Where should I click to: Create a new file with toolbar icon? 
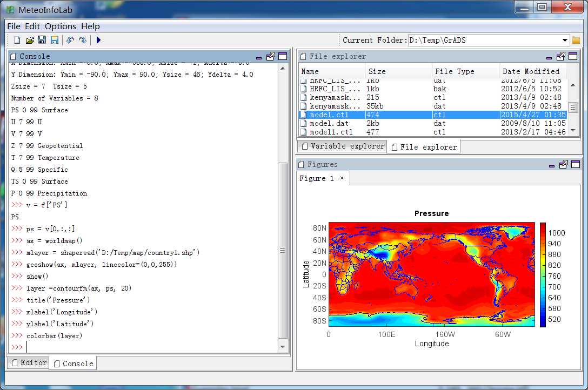tap(17, 40)
